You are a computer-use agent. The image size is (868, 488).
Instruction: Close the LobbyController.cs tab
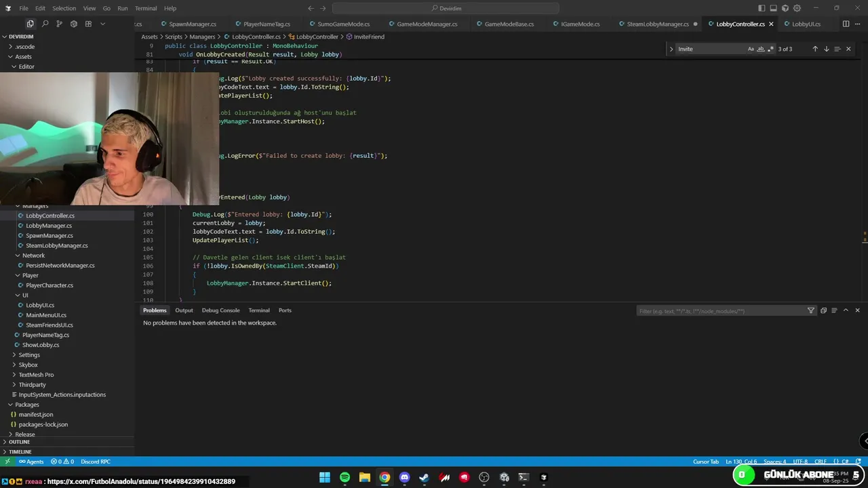pos(771,24)
